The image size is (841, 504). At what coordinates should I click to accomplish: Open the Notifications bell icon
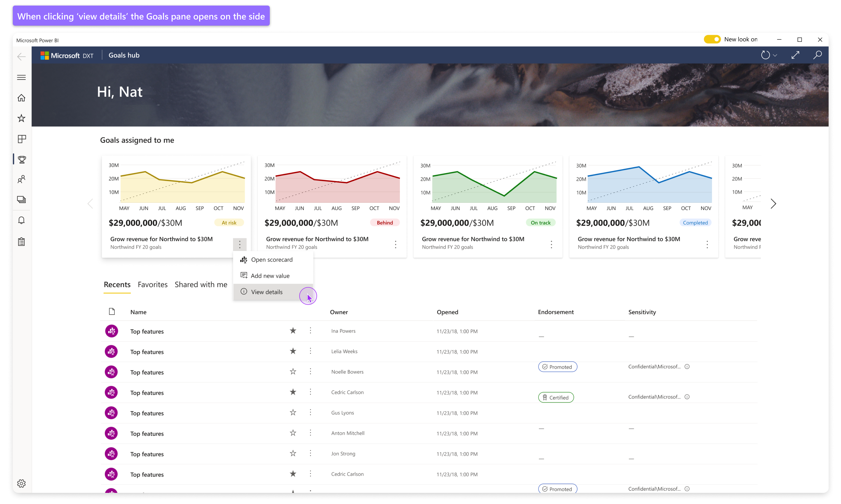[21, 220]
